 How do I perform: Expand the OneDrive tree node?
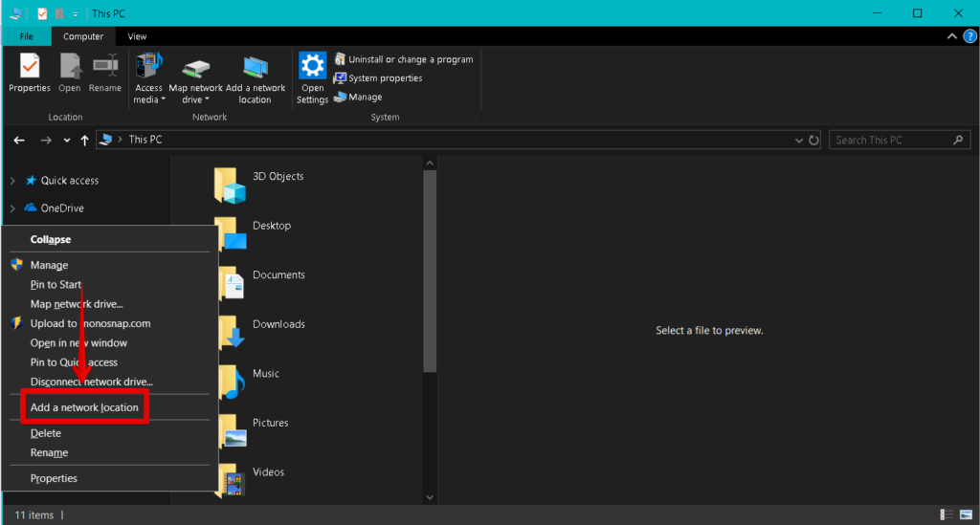(x=12, y=208)
